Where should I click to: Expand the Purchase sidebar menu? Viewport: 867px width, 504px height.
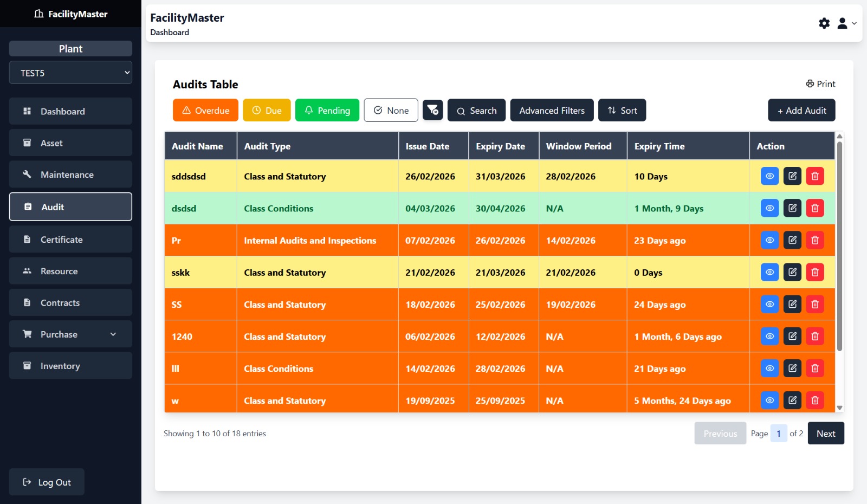click(70, 334)
